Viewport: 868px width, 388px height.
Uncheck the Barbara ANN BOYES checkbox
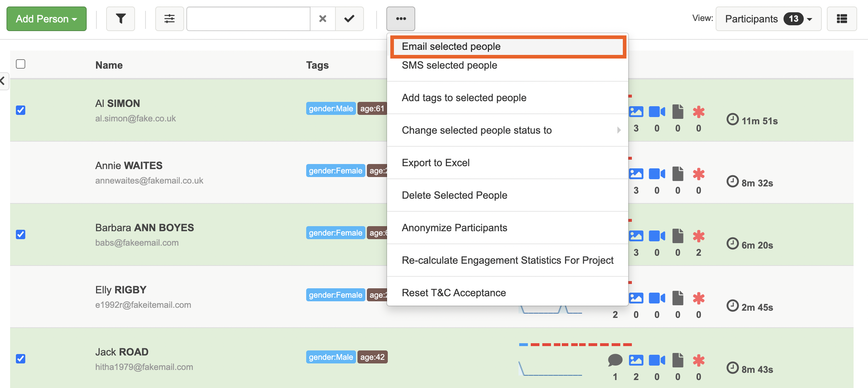(21, 234)
